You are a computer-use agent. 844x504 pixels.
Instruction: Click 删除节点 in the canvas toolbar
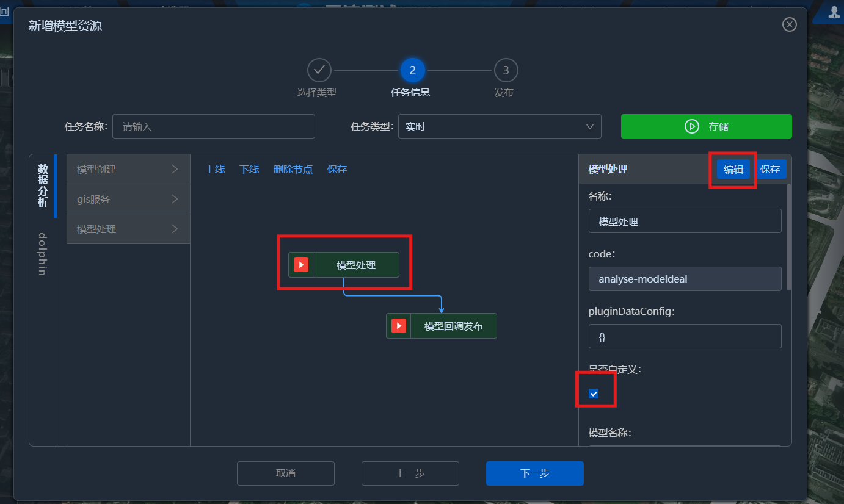pos(293,169)
